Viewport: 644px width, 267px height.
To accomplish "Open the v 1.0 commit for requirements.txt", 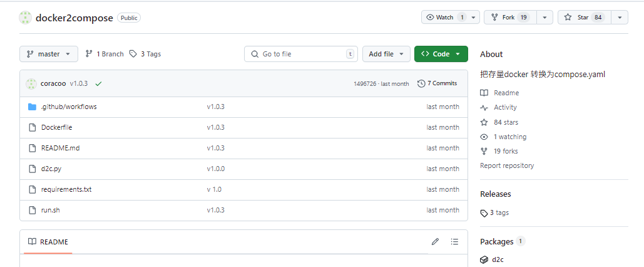I will point(214,189).
